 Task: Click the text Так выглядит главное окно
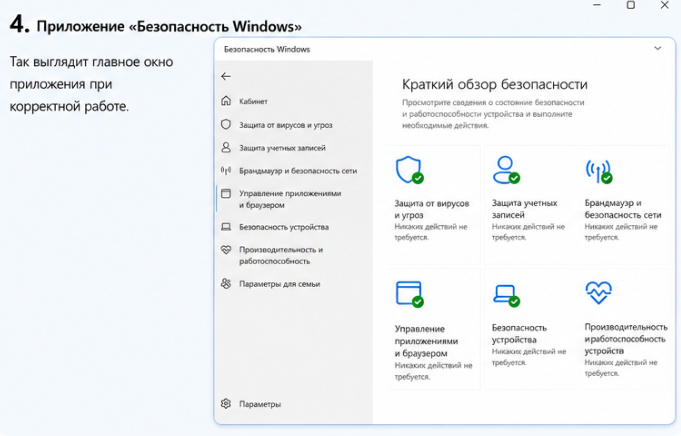click(92, 62)
